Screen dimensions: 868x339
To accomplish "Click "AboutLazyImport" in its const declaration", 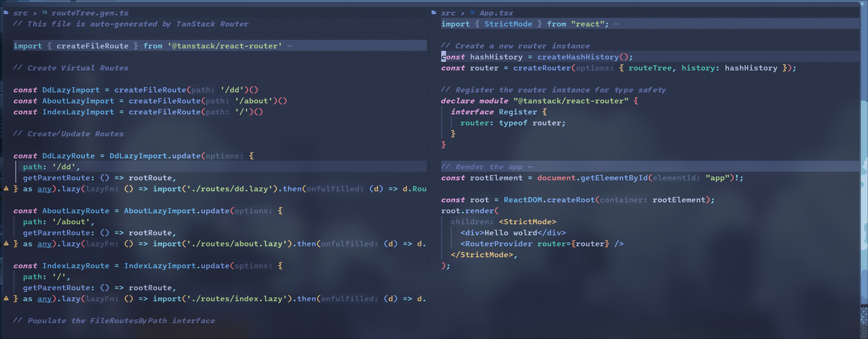I will (x=78, y=101).
